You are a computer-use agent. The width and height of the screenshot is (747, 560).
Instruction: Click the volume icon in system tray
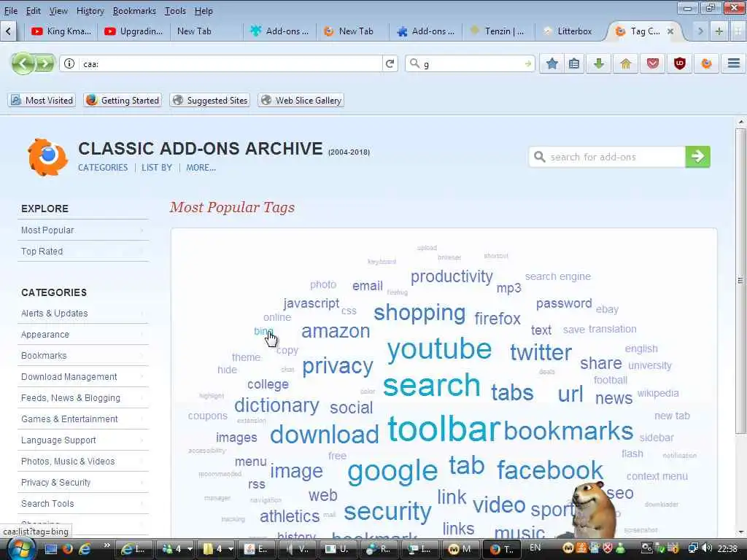point(707,548)
